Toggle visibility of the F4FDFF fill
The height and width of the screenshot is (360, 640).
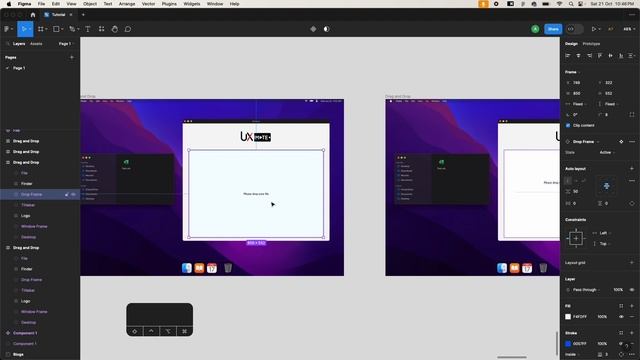[x=621, y=317]
